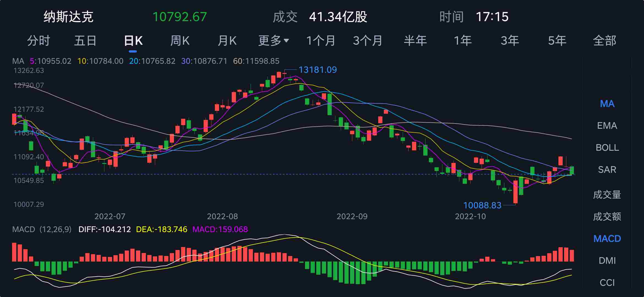Click the 11092.40 price axis label
644x297 pixels.
(x=29, y=157)
